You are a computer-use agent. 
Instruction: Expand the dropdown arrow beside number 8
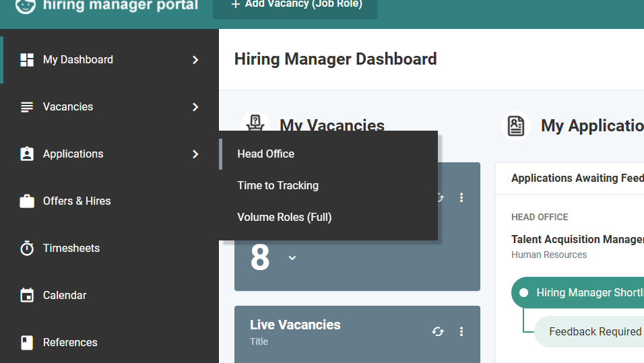coord(292,258)
